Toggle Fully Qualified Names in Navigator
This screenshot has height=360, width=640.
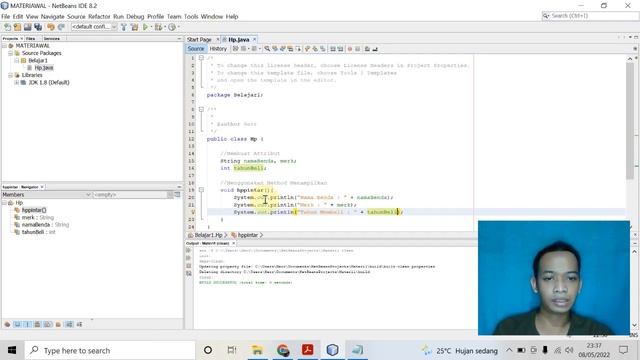pyautogui.click(x=58, y=324)
